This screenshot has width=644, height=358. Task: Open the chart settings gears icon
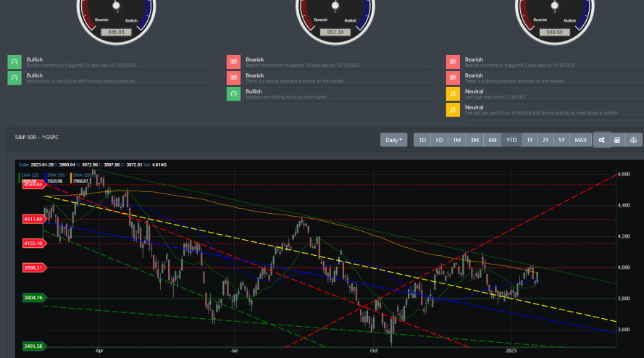[x=601, y=140]
